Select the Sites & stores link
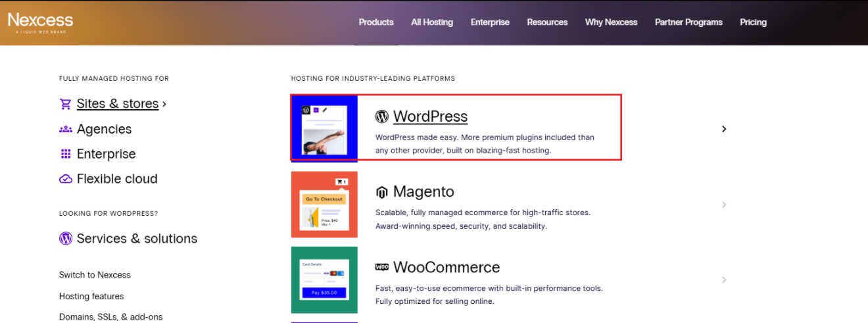 click(x=118, y=104)
